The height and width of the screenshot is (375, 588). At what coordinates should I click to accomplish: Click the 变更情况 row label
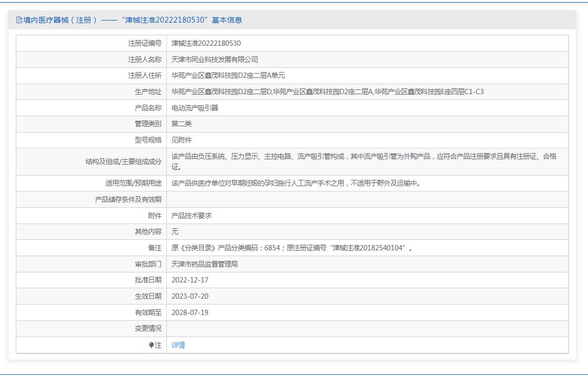(x=148, y=329)
